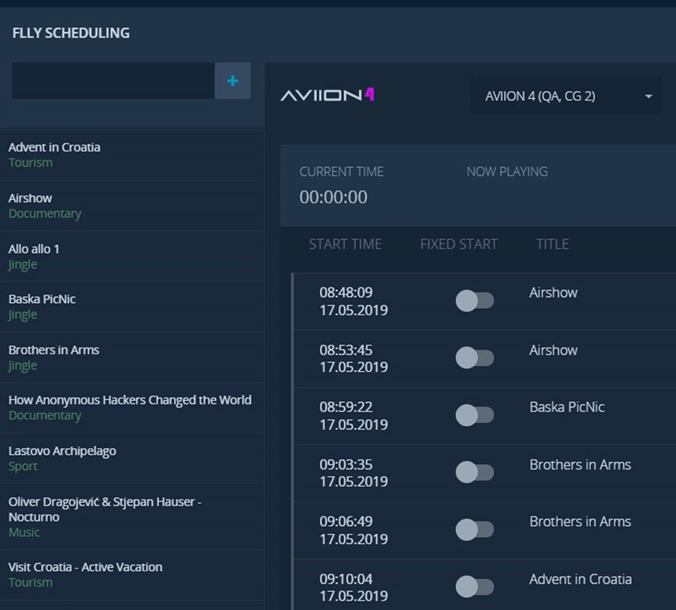Screen dimensions: 676x610
Task: Toggle fixed start for 09:03:35 Brothers in Arms
Action: pos(474,472)
